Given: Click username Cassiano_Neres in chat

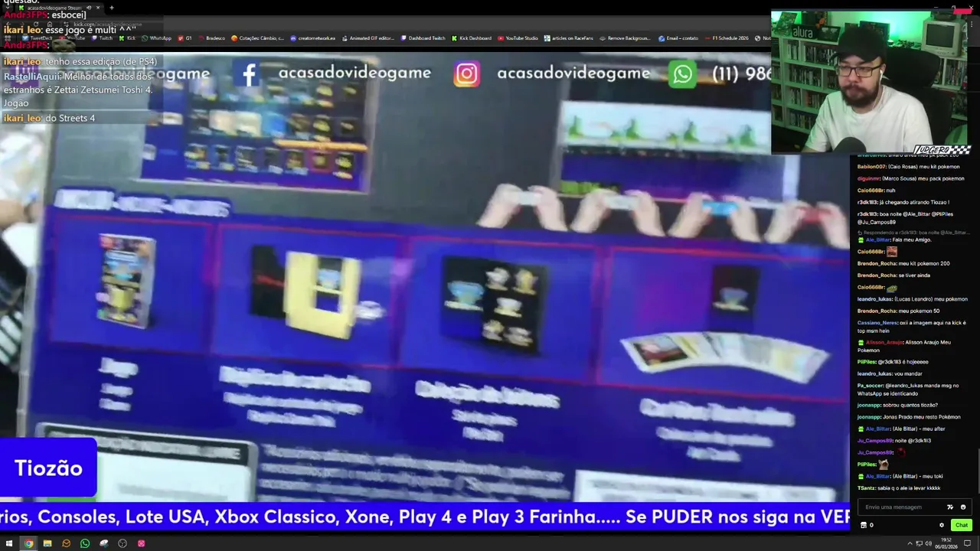Looking at the screenshot, I should click(x=877, y=323).
